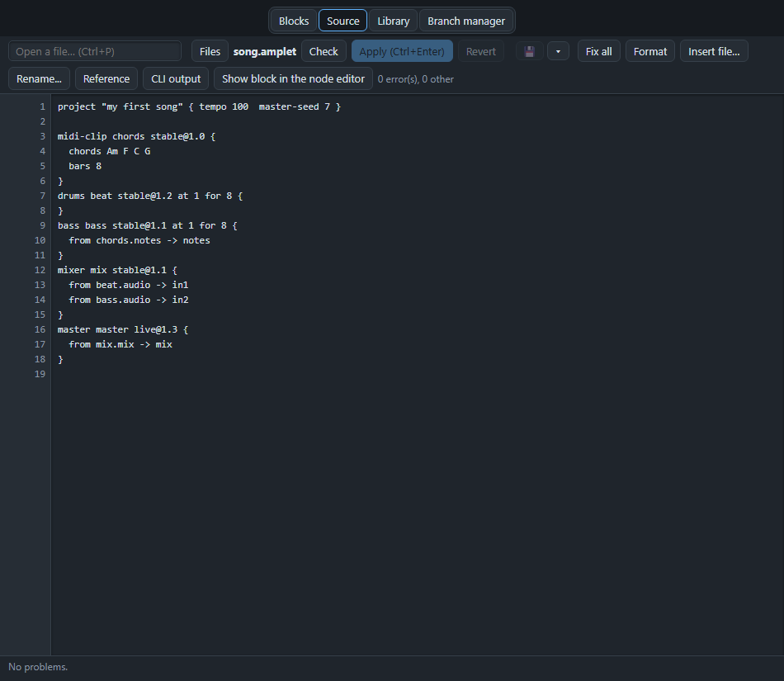This screenshot has height=681, width=784.
Task: Click Show block in the node editor
Action: 293,79
